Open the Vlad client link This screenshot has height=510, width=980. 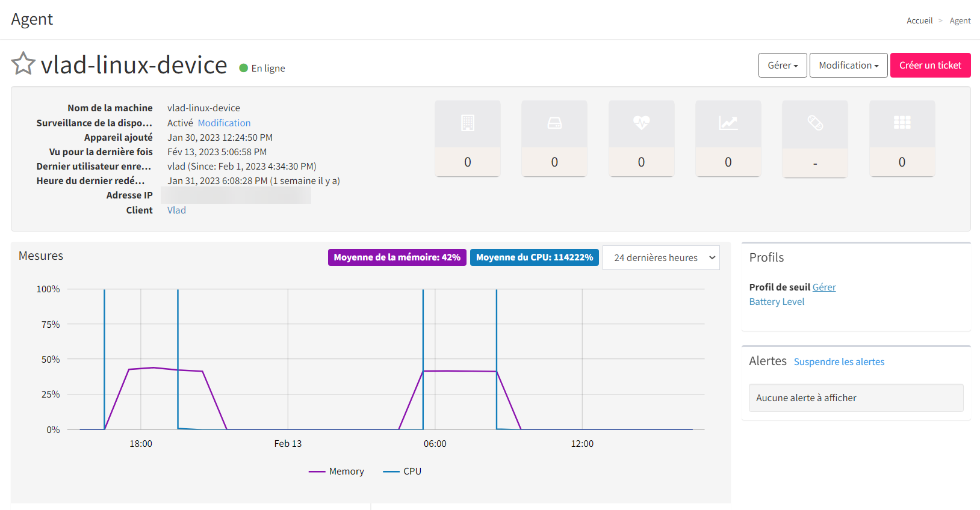(176, 210)
